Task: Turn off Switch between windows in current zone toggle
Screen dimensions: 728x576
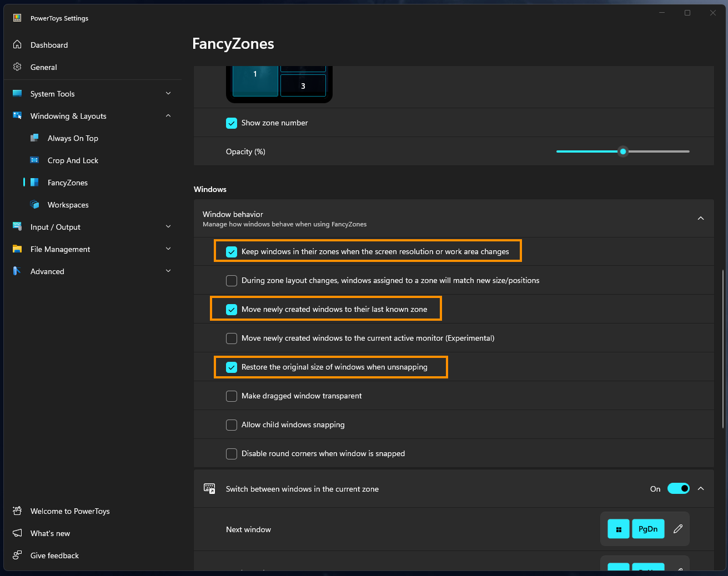Action: [x=679, y=488]
